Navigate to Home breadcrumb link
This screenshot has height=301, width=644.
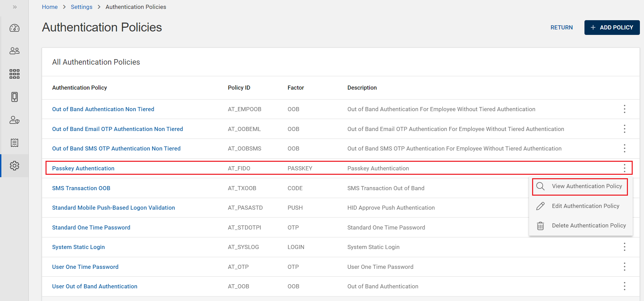(50, 7)
